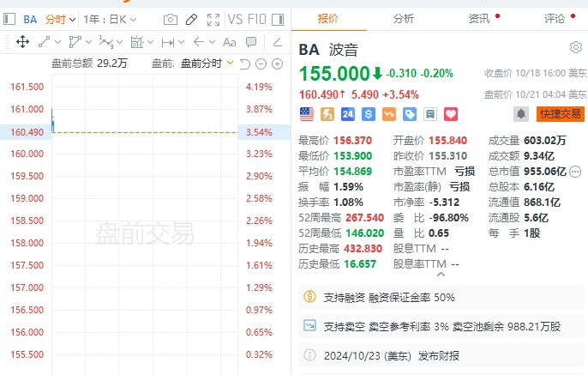Click the 快捷交易 quick trade button

(x=561, y=114)
